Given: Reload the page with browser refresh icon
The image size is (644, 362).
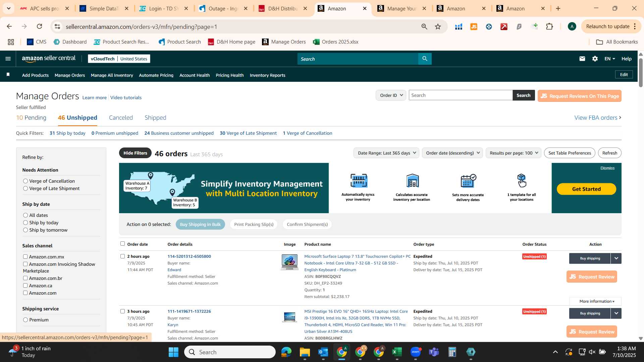Looking at the screenshot, I should pyautogui.click(x=40, y=26).
